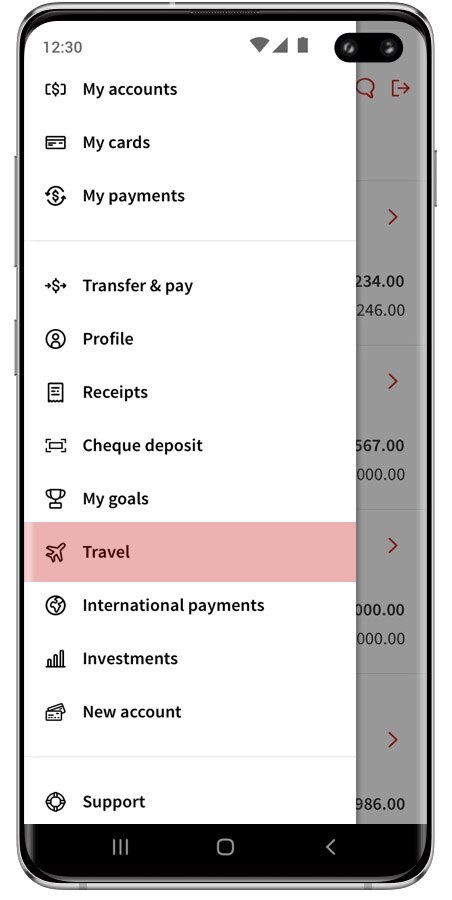
Task: Expand the chevron above 986.00 balance
Action: click(393, 739)
